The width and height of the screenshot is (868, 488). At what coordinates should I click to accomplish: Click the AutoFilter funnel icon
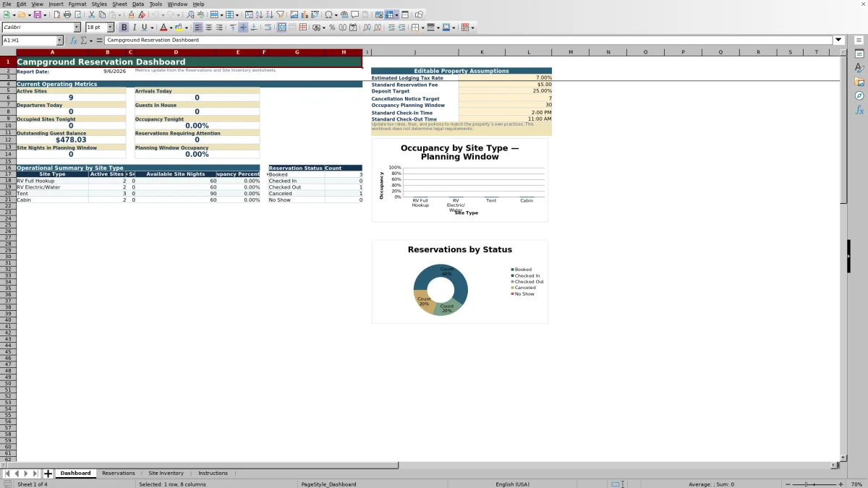coord(280,14)
